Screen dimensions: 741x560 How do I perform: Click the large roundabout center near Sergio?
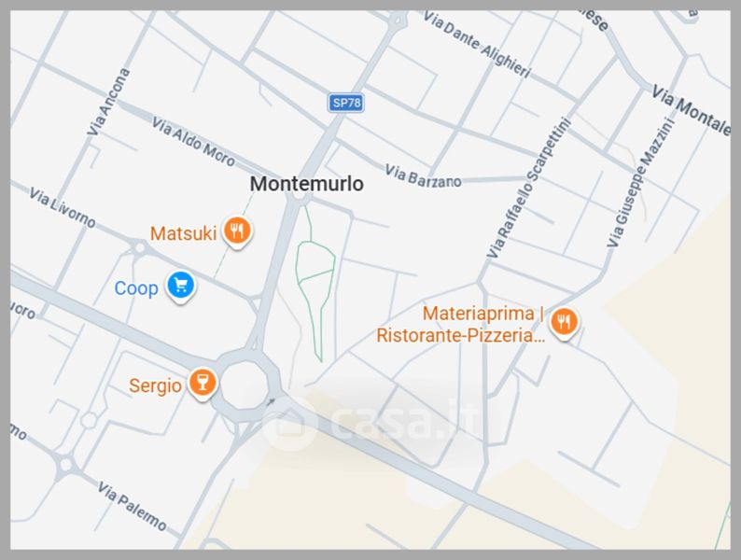245,385
